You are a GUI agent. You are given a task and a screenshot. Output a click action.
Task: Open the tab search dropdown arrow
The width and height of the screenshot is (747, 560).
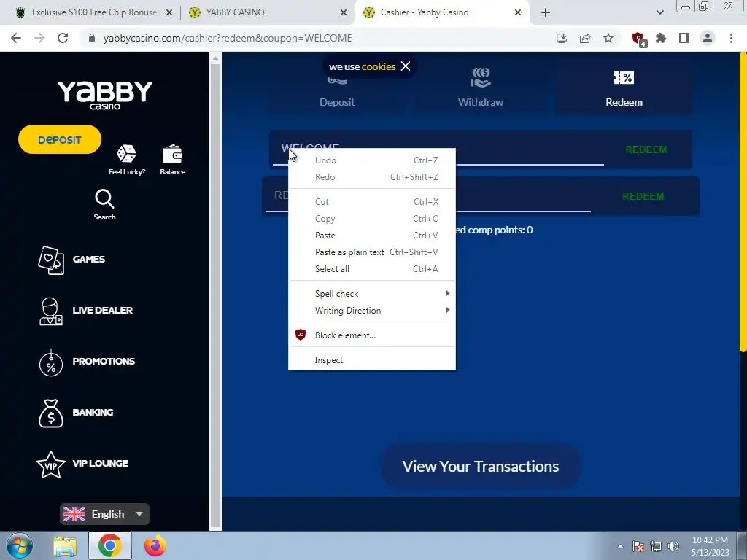(x=659, y=12)
